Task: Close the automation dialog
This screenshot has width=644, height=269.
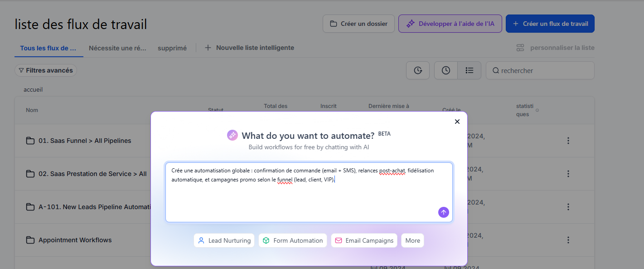Action: [x=457, y=122]
